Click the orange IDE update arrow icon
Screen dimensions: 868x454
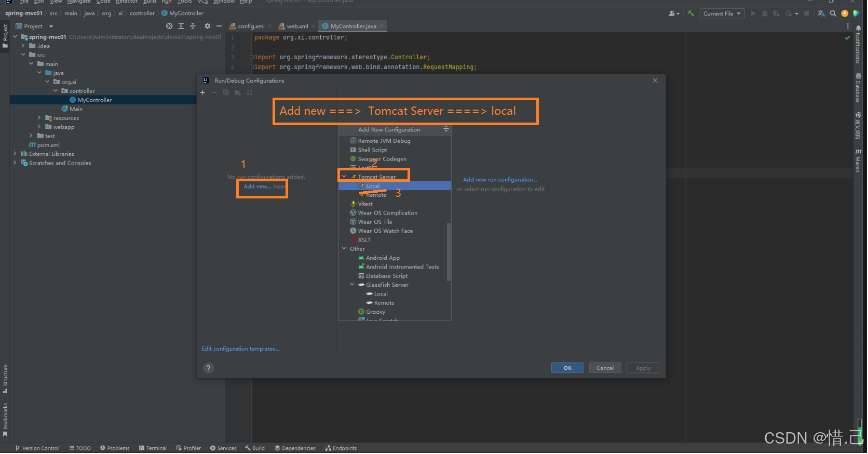tap(845, 14)
